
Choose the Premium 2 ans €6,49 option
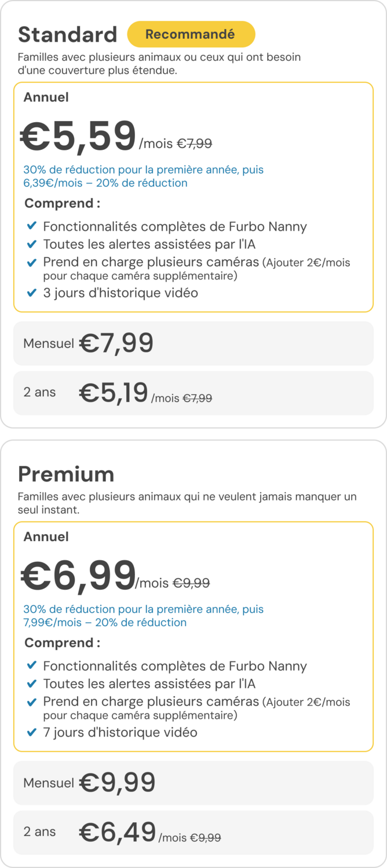pos(193,832)
